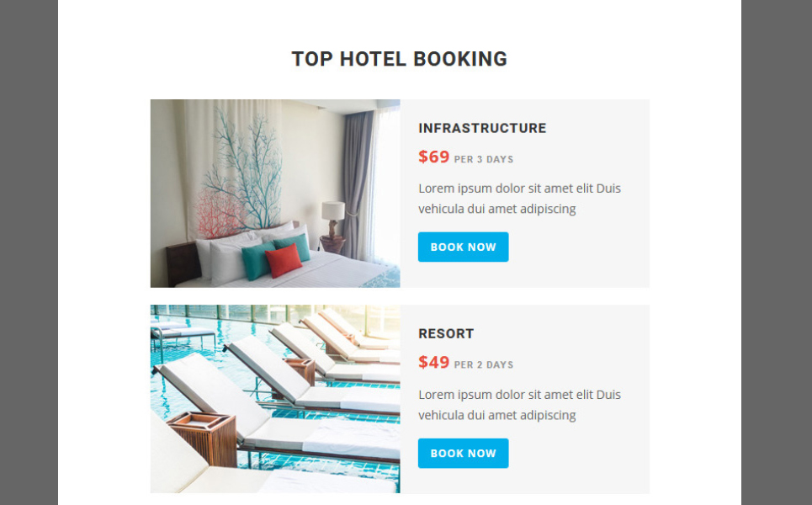The width and height of the screenshot is (812, 505).
Task: Select the INFRASTRUCTURE listing title
Action: [x=482, y=128]
